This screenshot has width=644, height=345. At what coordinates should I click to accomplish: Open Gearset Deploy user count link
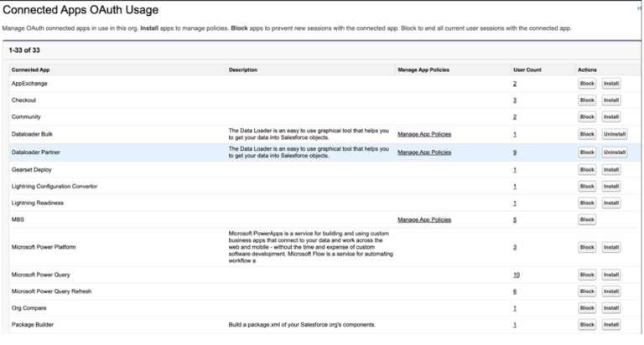(x=515, y=170)
